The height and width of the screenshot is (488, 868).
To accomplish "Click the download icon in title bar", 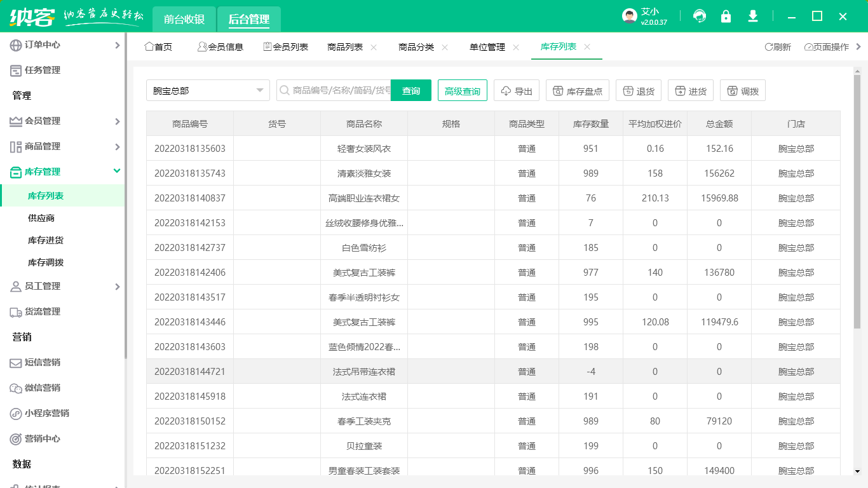I will click(753, 16).
